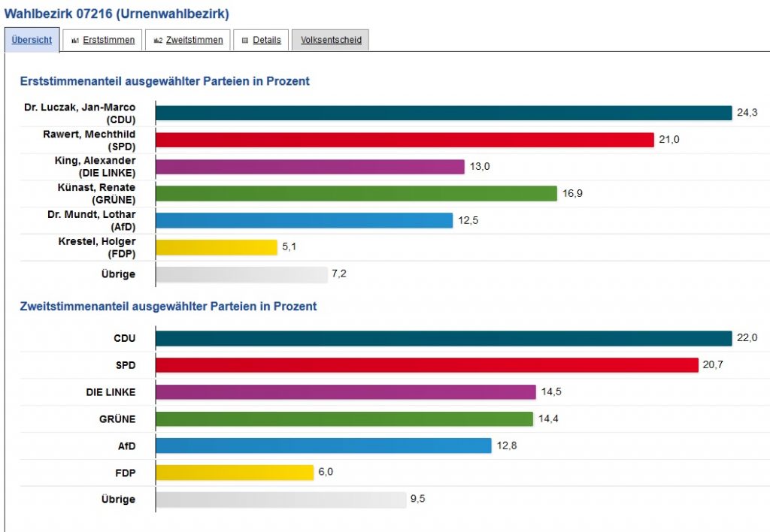Click the Übrige label in Erststimmen chart
This screenshot has height=532, width=770.
pyautogui.click(x=118, y=274)
